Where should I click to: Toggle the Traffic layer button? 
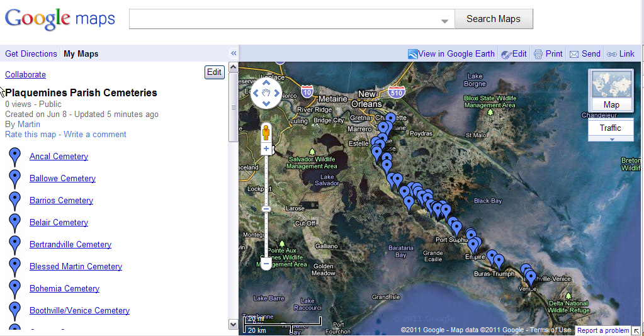pos(611,128)
